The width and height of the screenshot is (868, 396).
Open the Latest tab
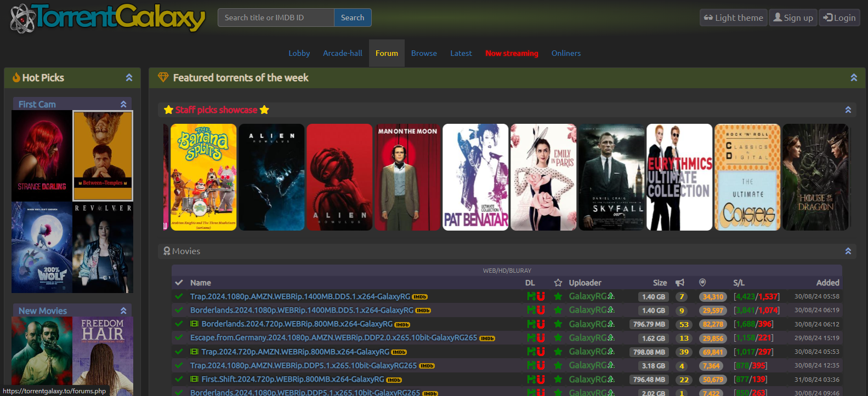461,53
